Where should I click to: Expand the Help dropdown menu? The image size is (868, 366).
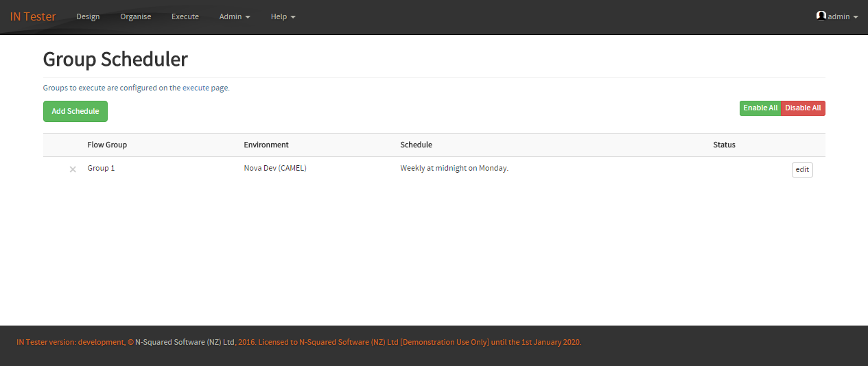(283, 16)
